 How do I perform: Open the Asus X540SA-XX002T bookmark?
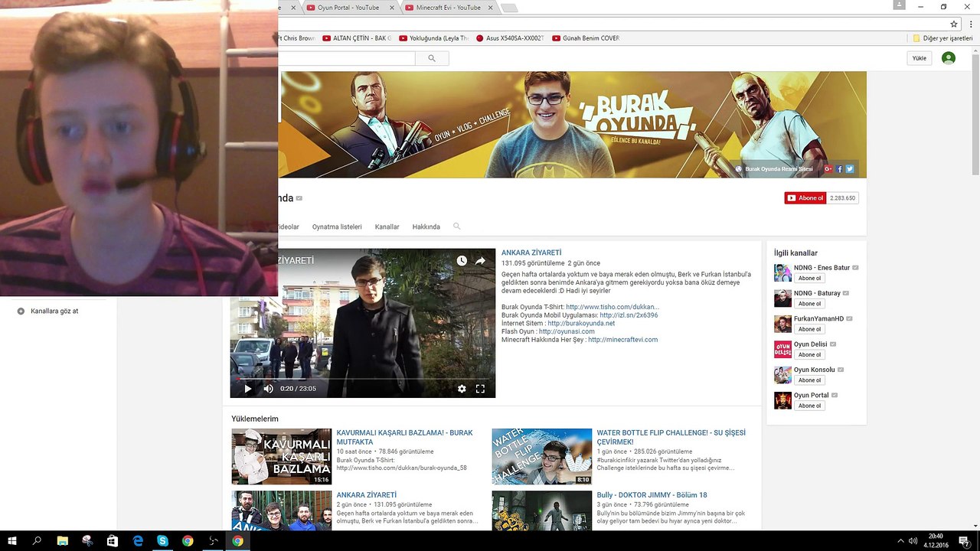point(509,38)
